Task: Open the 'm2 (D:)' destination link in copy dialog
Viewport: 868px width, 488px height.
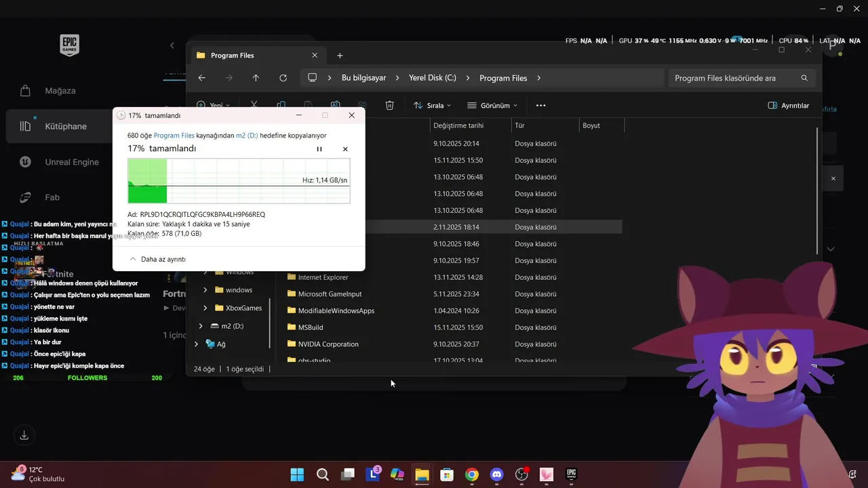Action: pos(247,136)
